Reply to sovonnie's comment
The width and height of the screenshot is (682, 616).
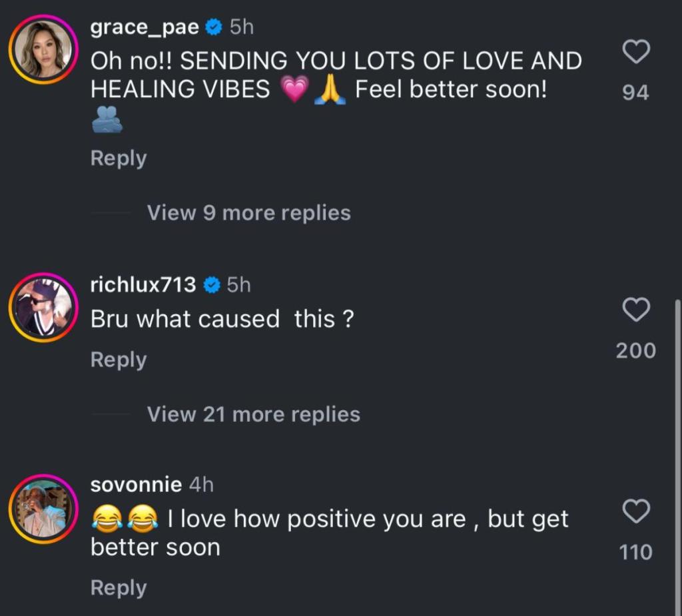[118, 588]
